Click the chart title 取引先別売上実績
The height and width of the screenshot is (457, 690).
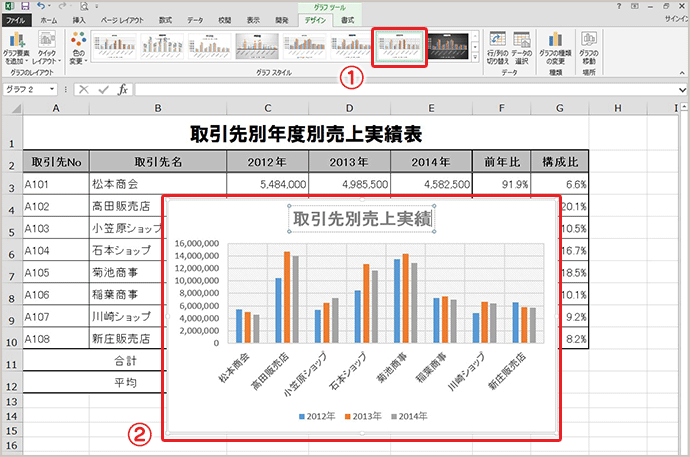pos(361,218)
